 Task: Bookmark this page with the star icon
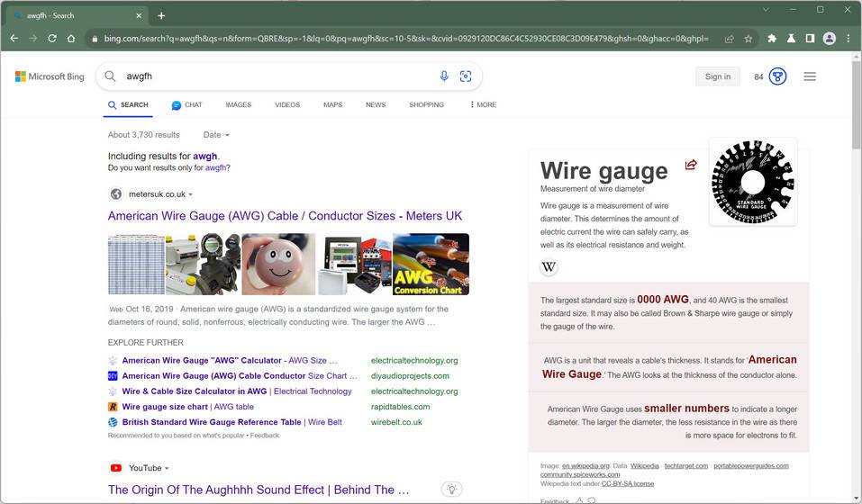(x=749, y=39)
